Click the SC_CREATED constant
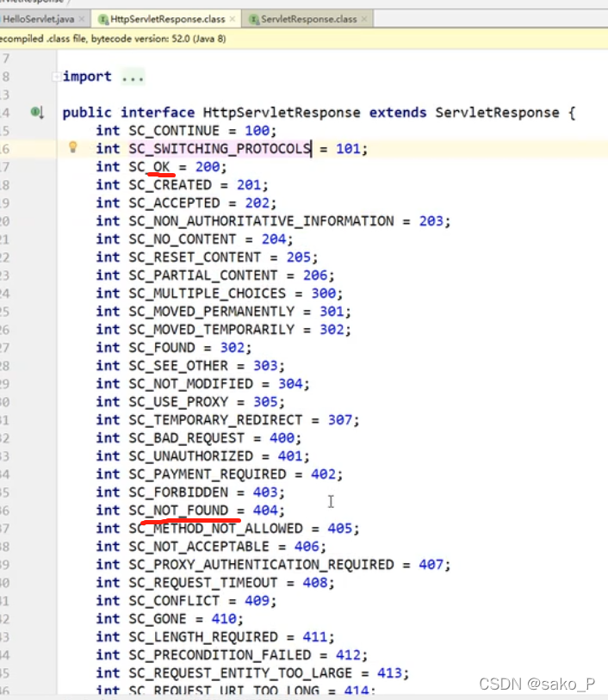This screenshot has width=608, height=700. coord(170,185)
